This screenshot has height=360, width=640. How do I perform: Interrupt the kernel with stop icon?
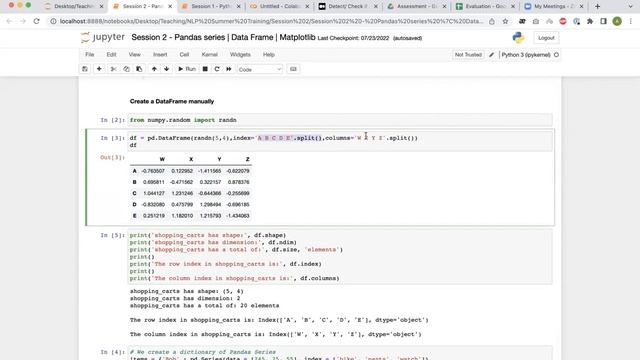coord(205,69)
